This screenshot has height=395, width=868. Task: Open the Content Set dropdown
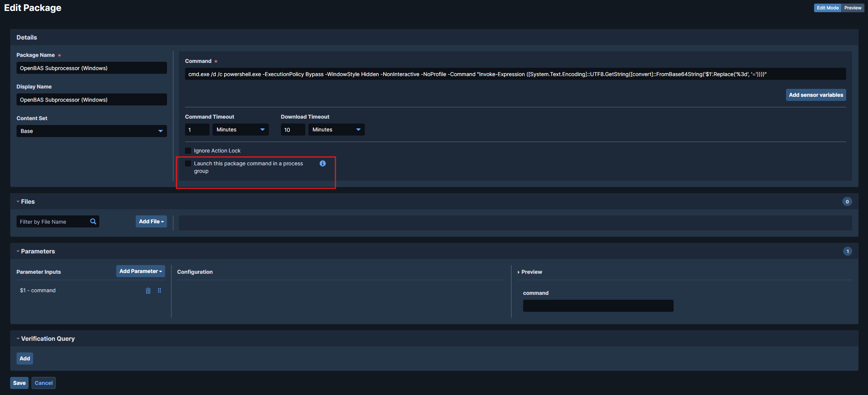(x=91, y=131)
